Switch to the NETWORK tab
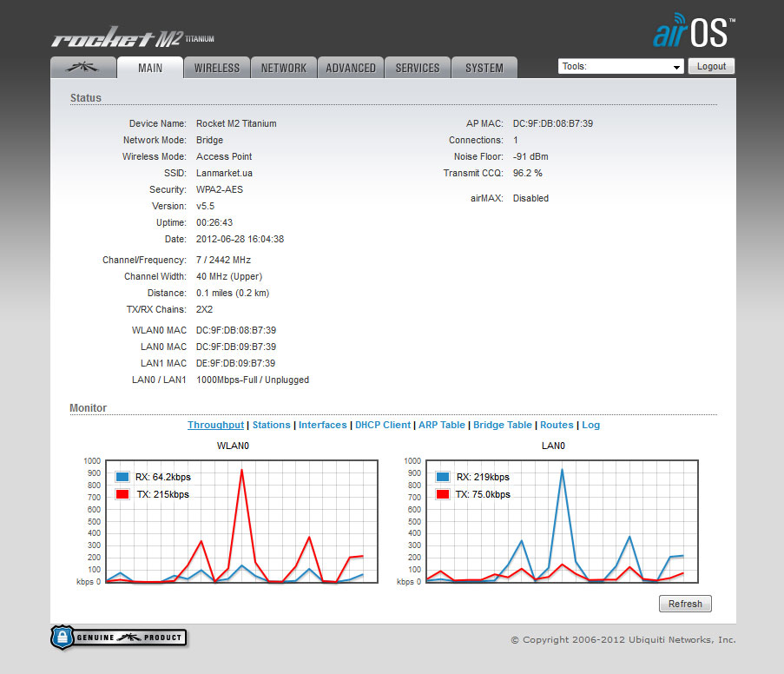 tap(283, 67)
